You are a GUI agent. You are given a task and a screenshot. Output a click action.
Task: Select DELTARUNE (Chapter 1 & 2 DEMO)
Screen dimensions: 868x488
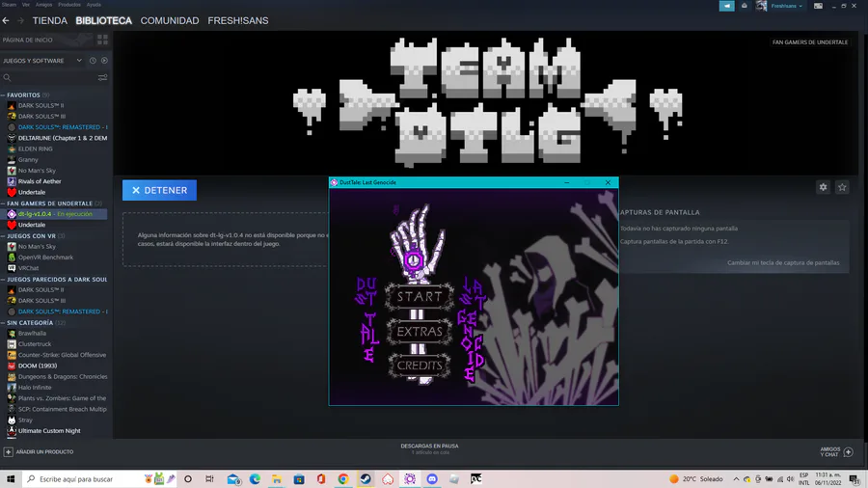(x=58, y=138)
